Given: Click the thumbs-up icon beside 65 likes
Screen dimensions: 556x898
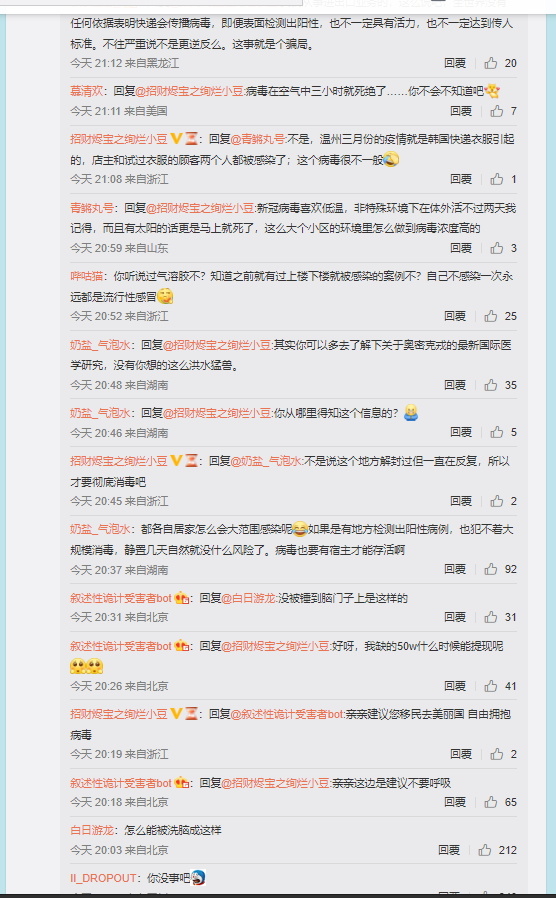Looking at the screenshot, I should pyautogui.click(x=491, y=802).
